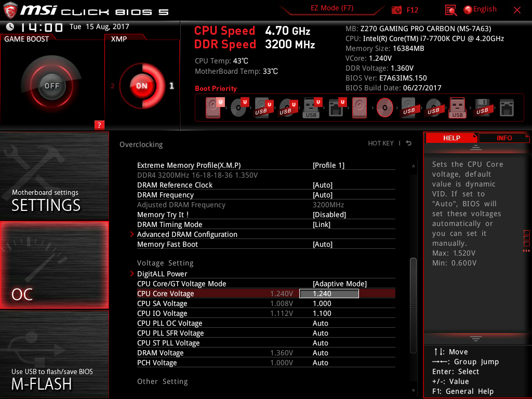The height and width of the screenshot is (399, 532).
Task: Open the M-FLASH BIOS flash menu
Action: [54, 354]
